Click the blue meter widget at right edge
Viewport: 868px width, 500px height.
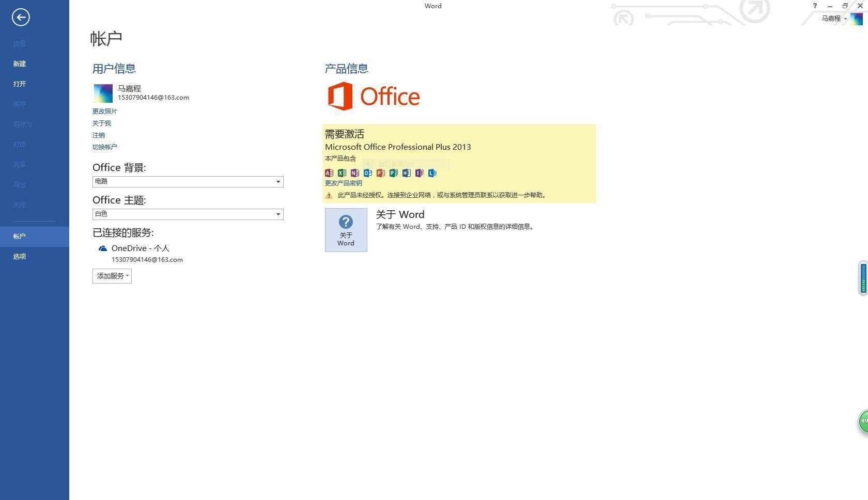(x=863, y=278)
